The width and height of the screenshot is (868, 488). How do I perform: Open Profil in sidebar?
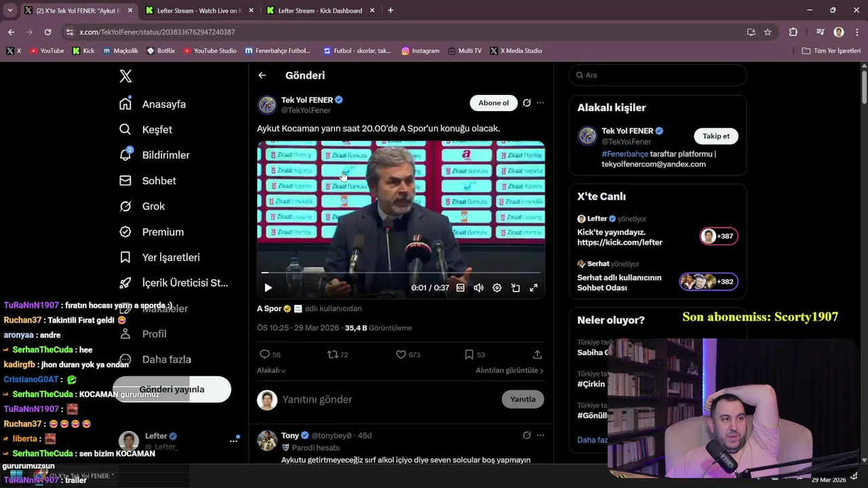(143, 334)
